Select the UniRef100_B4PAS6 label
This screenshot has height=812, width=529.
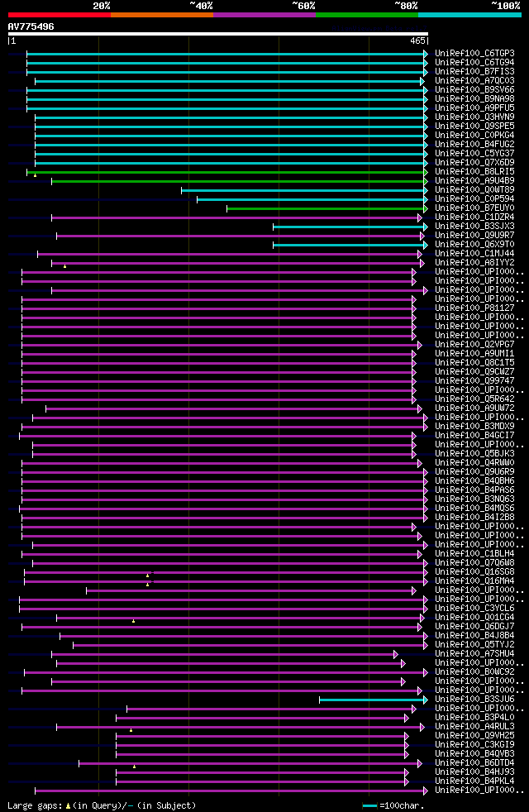474,490
